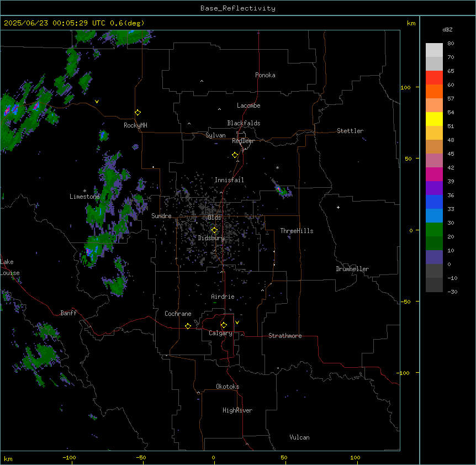
Task: Click the white plus marker north of Drumheller
Action: pyautogui.click(x=338, y=207)
